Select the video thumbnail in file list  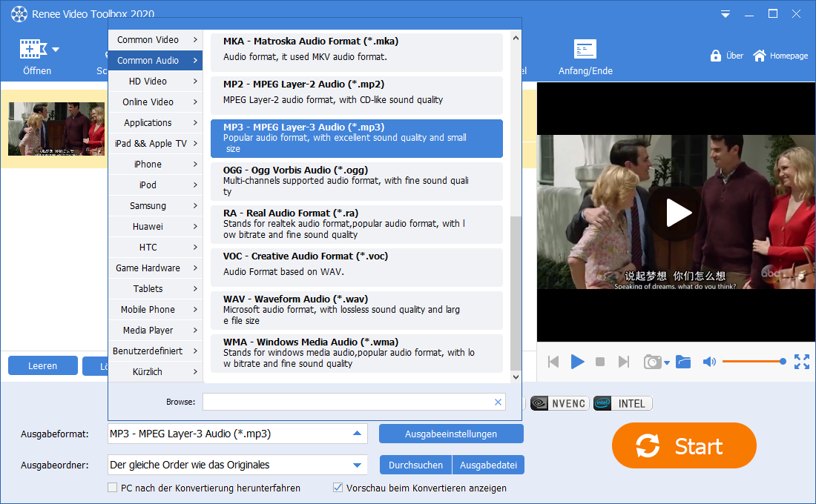click(56, 129)
